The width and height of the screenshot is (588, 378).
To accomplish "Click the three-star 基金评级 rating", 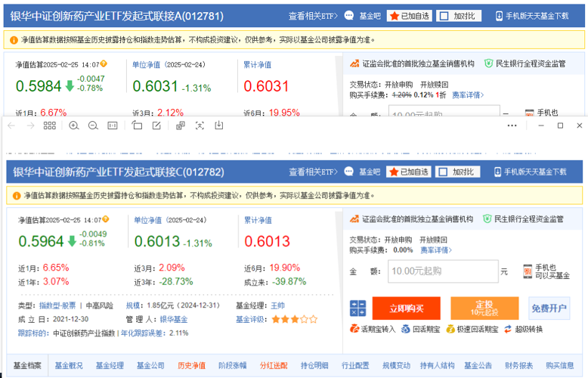I will 294,320.
